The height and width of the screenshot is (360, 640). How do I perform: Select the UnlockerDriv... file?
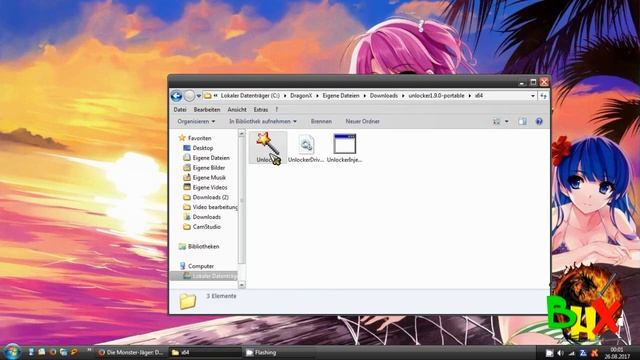(x=306, y=148)
